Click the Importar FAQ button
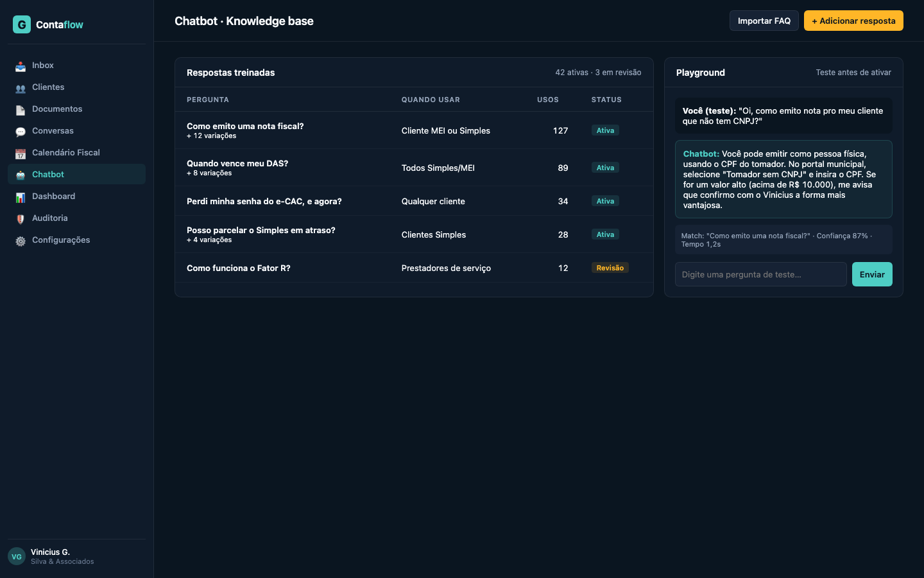This screenshot has height=578, width=924. [x=764, y=20]
